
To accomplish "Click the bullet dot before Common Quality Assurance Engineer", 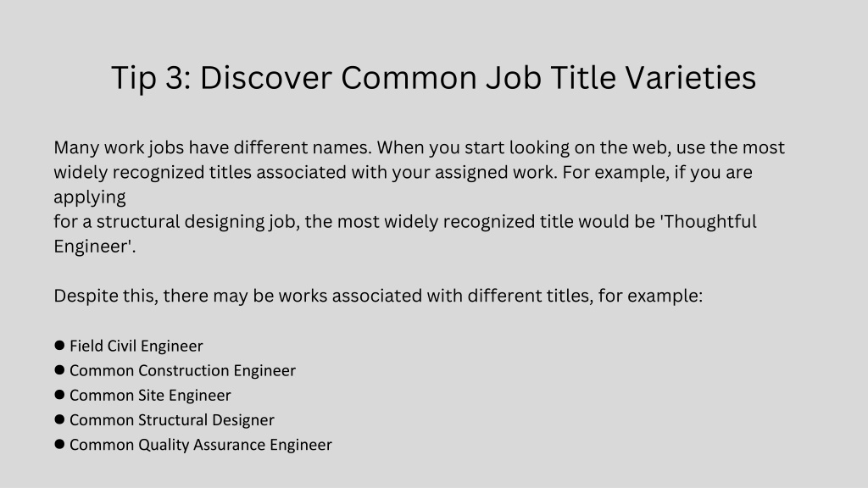I will [x=60, y=444].
